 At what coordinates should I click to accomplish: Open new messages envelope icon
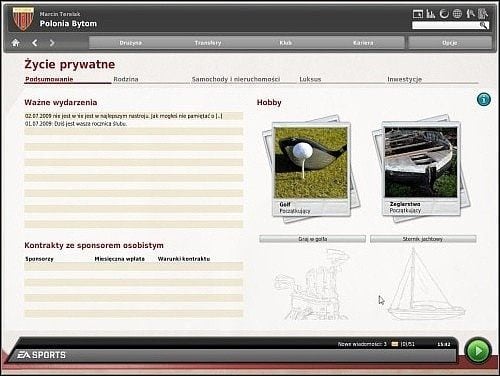tap(395, 344)
